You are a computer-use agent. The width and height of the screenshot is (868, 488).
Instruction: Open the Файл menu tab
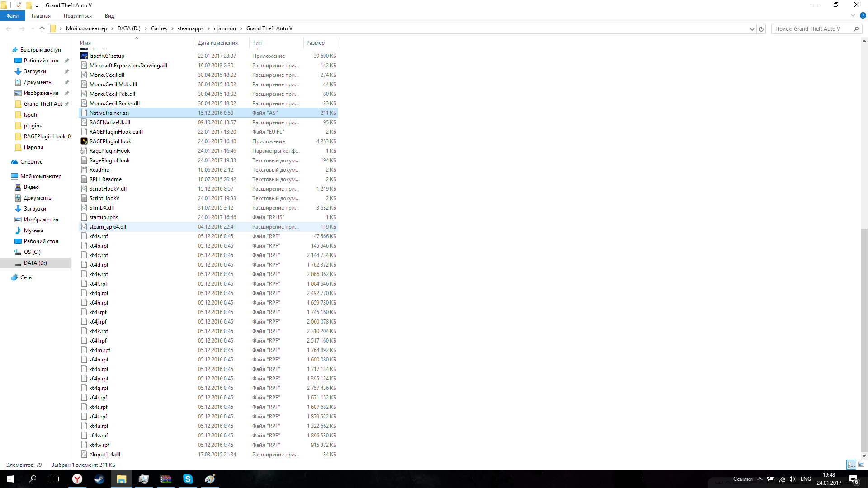[x=13, y=16]
